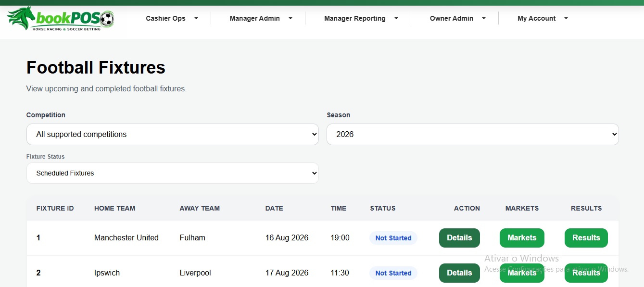The height and width of the screenshot is (287, 644).
Task: Click the HOME TEAM column header
Action: point(115,208)
